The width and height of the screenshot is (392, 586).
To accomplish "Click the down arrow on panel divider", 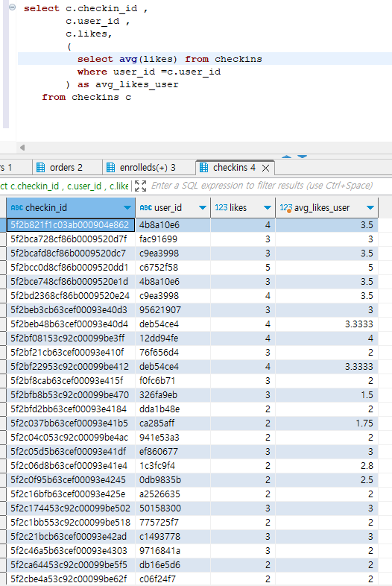I will (x=302, y=157).
